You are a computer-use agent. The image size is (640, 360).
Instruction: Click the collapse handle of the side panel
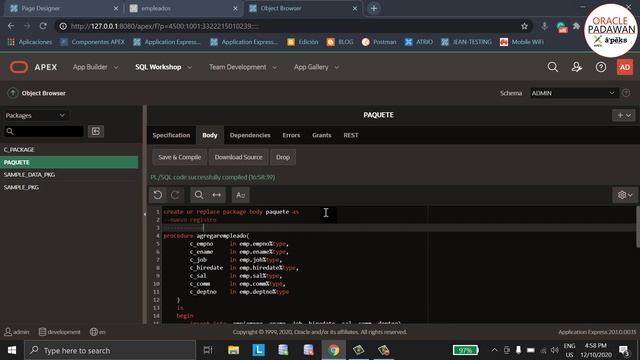click(144, 214)
